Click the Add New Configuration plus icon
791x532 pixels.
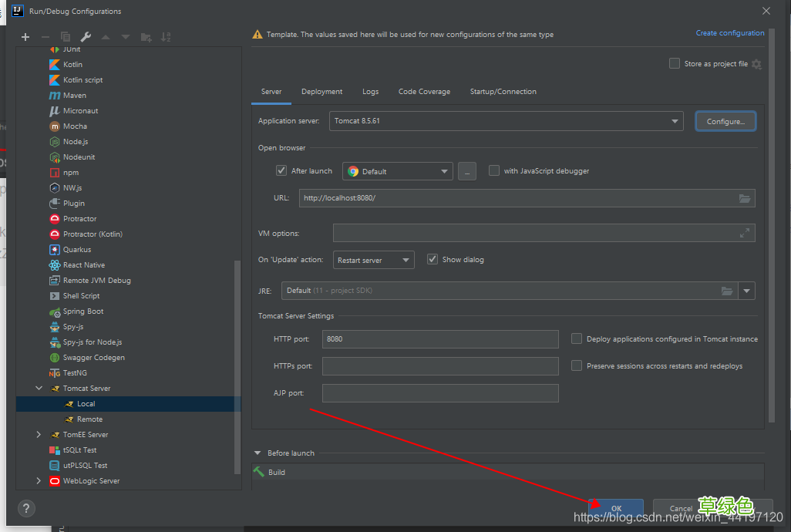pos(25,37)
